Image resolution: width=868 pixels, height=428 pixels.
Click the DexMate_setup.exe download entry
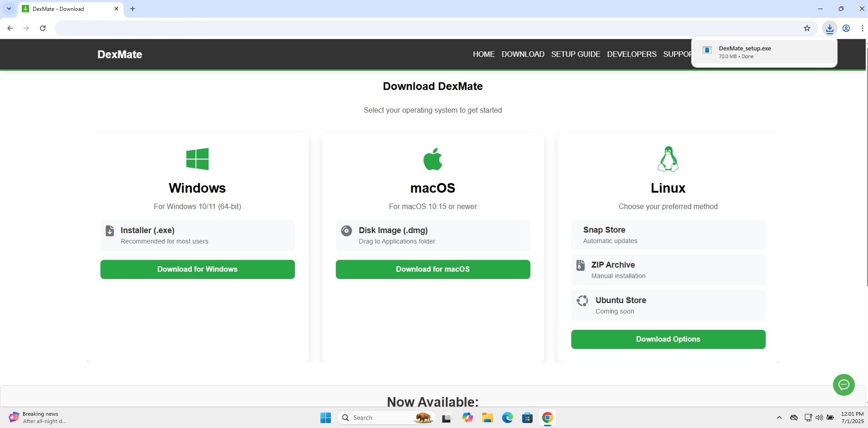(764, 52)
